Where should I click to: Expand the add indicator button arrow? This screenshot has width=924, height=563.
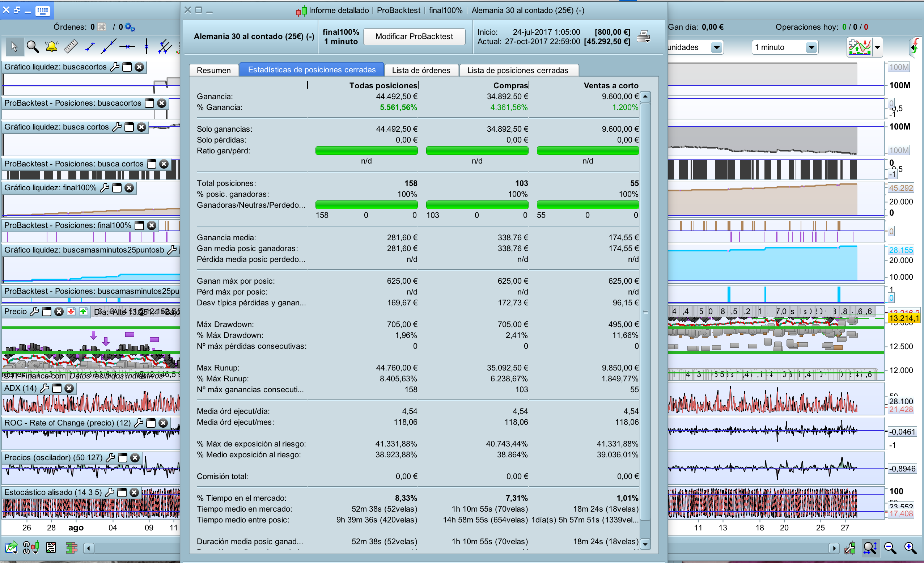(x=877, y=48)
